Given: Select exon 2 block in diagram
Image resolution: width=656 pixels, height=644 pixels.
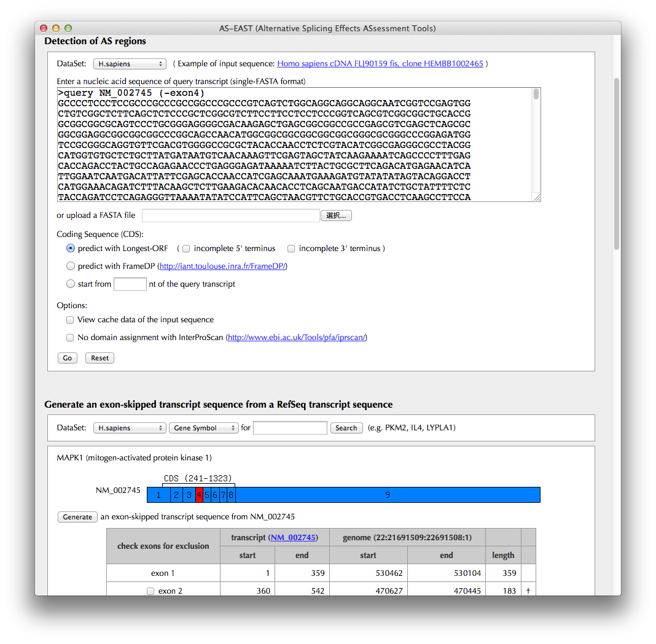Looking at the screenshot, I should (176, 495).
